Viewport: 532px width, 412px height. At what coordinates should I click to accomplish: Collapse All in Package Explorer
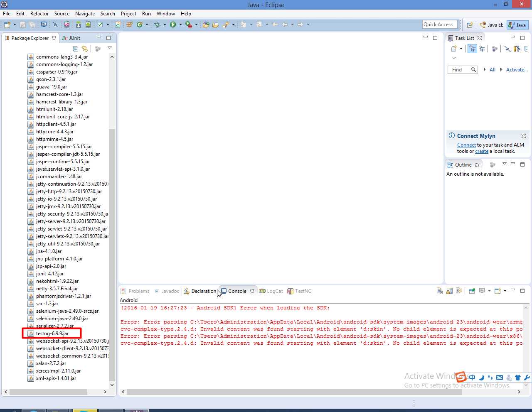(75, 49)
